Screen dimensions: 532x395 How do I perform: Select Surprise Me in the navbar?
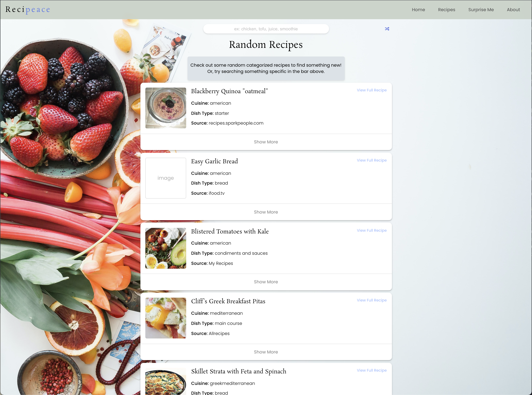[481, 10]
